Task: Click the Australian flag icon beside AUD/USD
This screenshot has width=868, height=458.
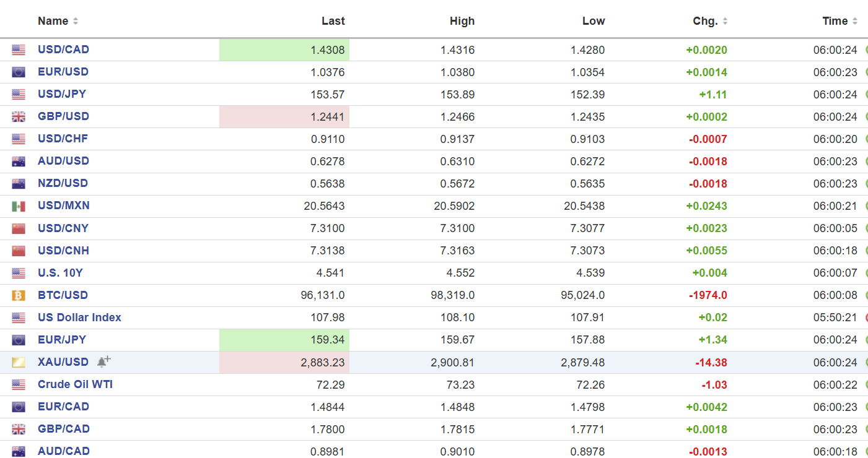Action: coord(19,162)
